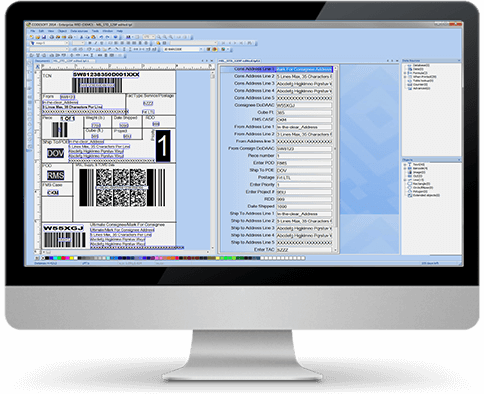Select the RMS text object on label
The image size is (484, 394).
coord(55,175)
